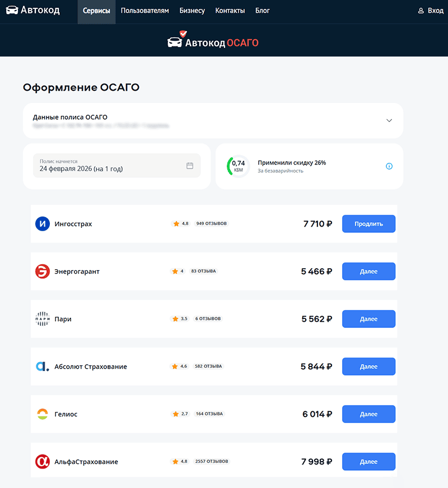Image resolution: width=448 pixels, height=488 pixels.
Task: Click the 83 отзыва badge
Action: 203,271
